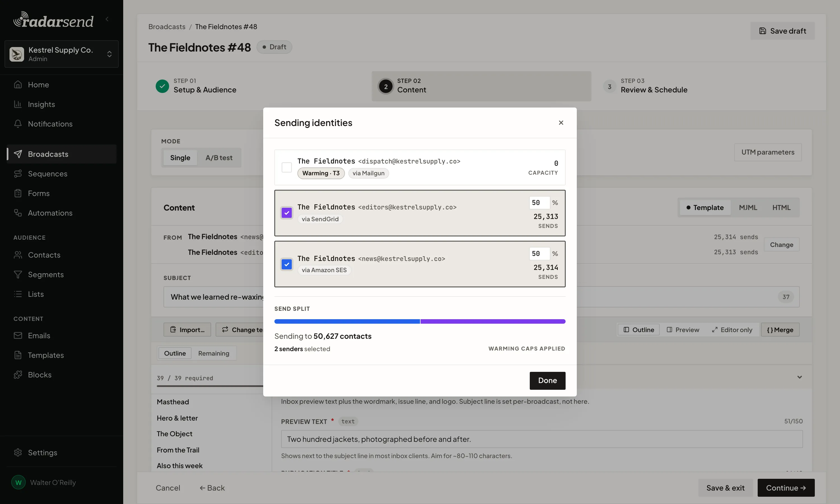Click the Merge tags button

(780, 330)
